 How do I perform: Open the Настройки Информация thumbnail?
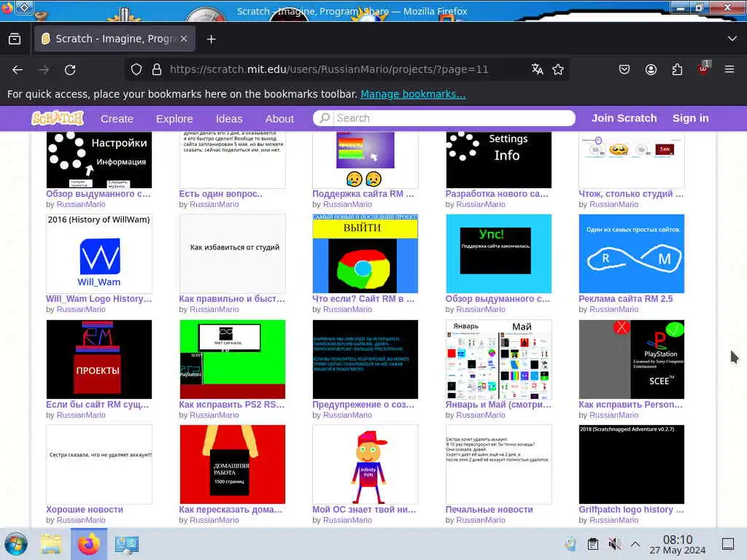(99, 160)
